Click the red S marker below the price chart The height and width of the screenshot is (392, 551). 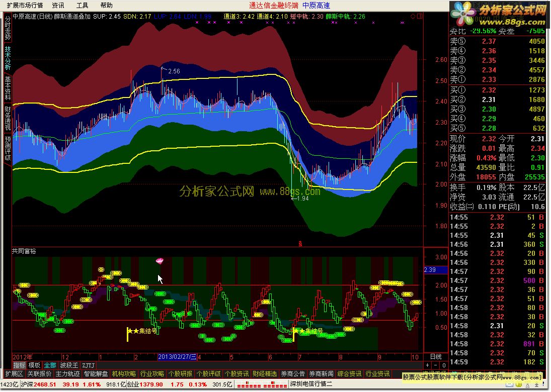pyautogui.click(x=300, y=244)
